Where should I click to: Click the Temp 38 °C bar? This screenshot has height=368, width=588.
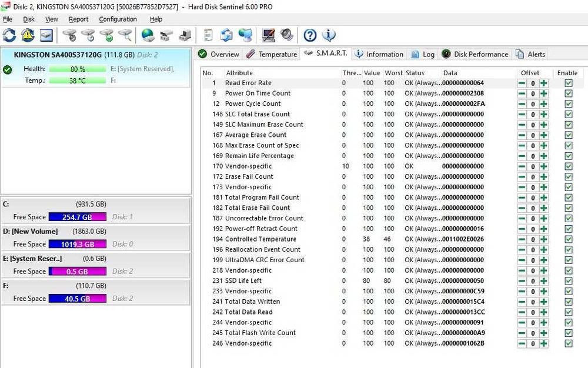[78, 81]
